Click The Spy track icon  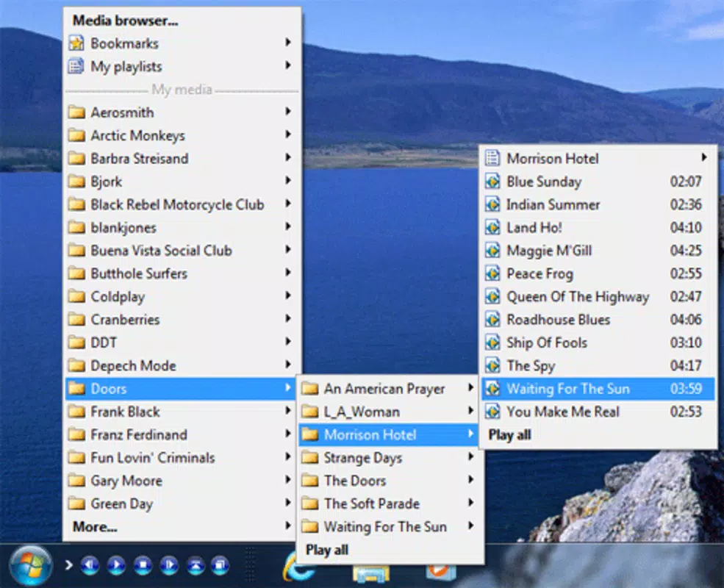(x=492, y=365)
